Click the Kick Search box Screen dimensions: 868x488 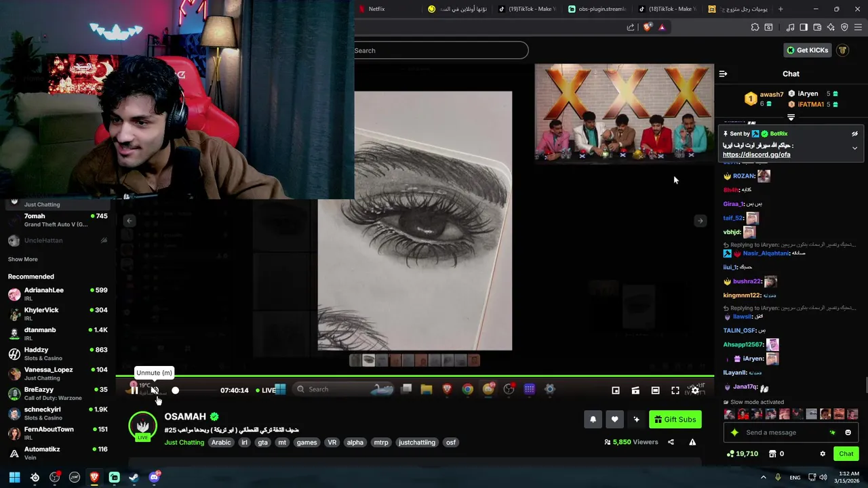click(x=441, y=50)
